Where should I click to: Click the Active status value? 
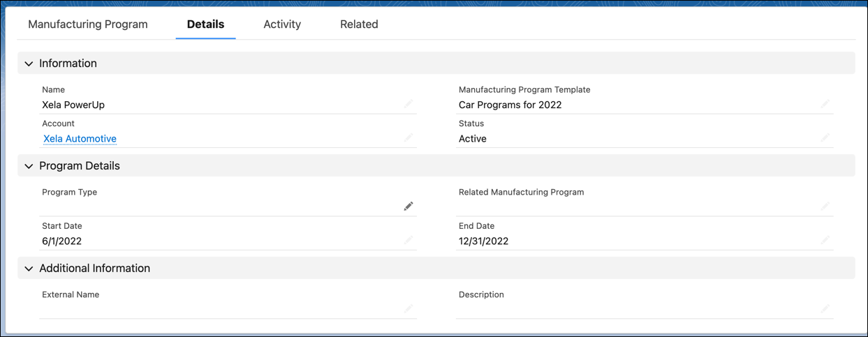(x=473, y=139)
